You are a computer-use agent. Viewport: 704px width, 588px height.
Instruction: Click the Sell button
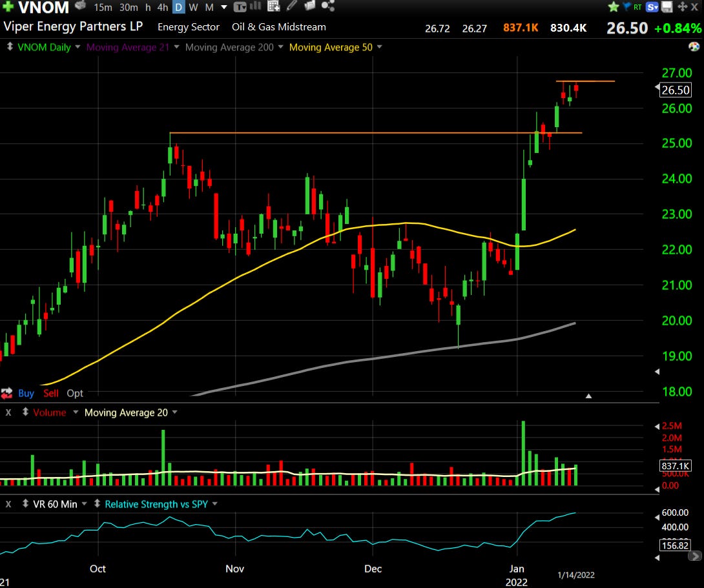point(51,393)
